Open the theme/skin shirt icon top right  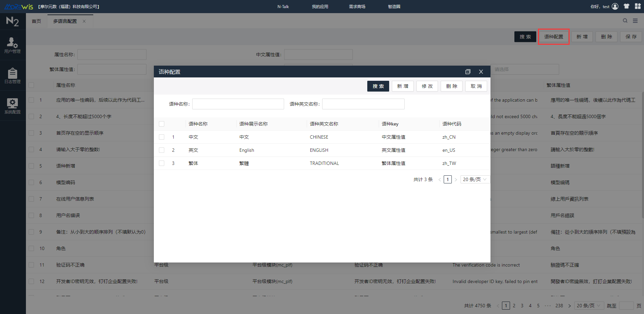click(626, 6)
